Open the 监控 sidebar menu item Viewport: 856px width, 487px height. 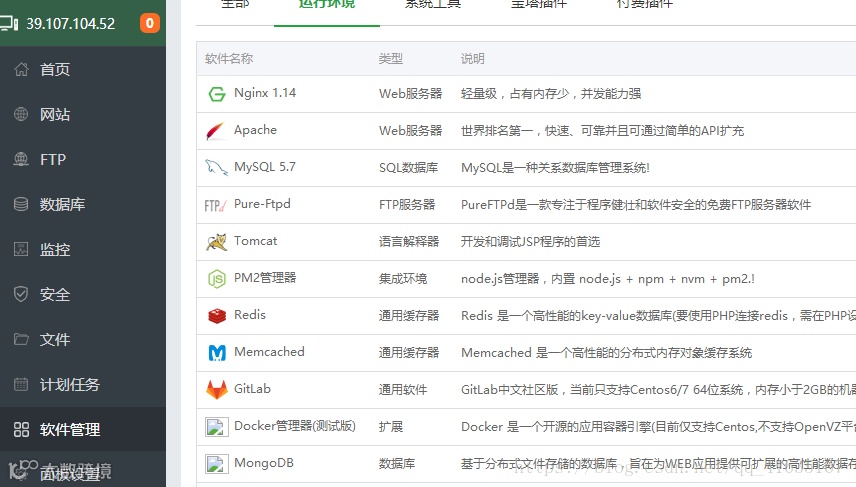point(83,250)
